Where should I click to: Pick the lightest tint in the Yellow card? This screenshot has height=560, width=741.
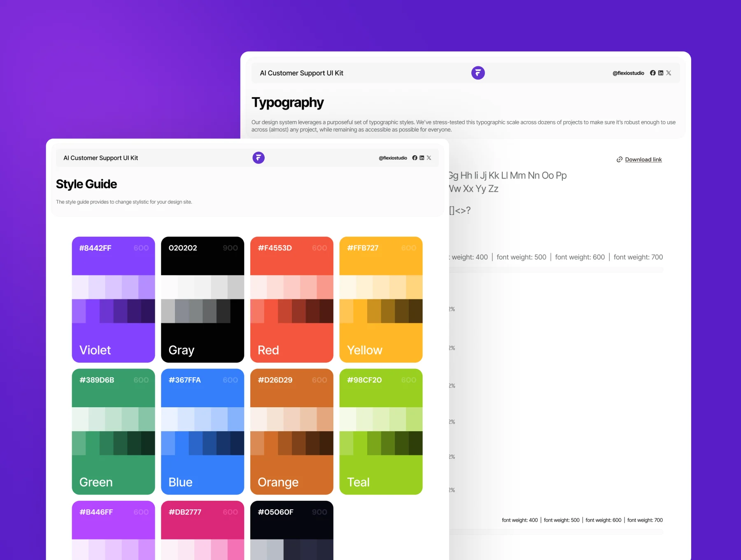348,287
